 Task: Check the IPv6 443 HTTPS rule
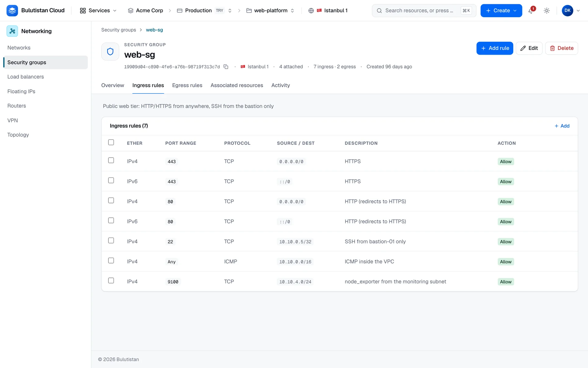[111, 180]
